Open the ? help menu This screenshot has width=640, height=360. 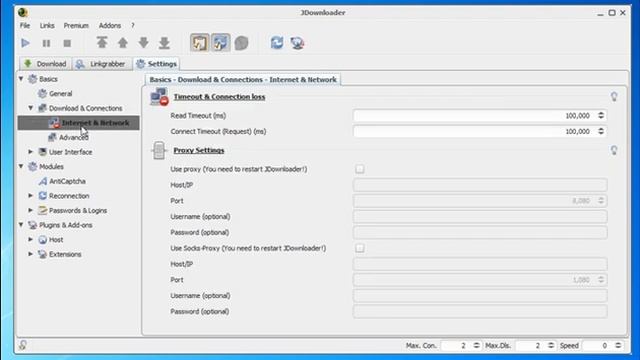coord(133,25)
